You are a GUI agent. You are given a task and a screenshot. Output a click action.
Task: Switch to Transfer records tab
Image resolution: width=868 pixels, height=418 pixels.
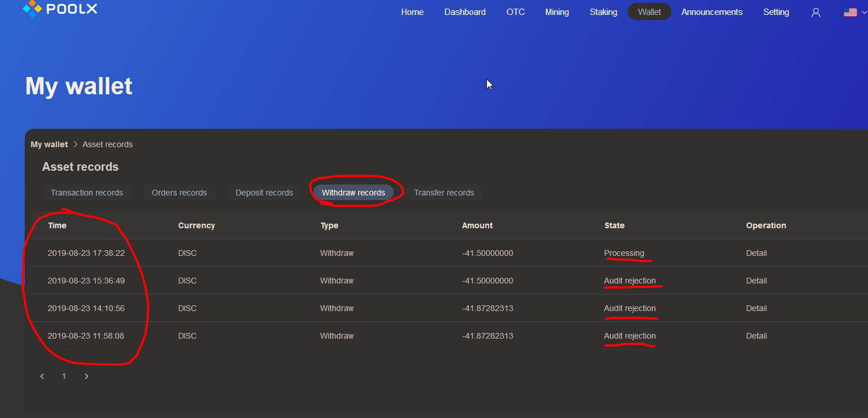[x=444, y=193]
